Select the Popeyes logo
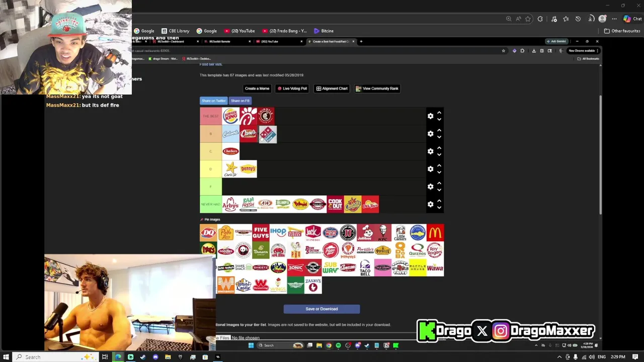 coord(348,250)
